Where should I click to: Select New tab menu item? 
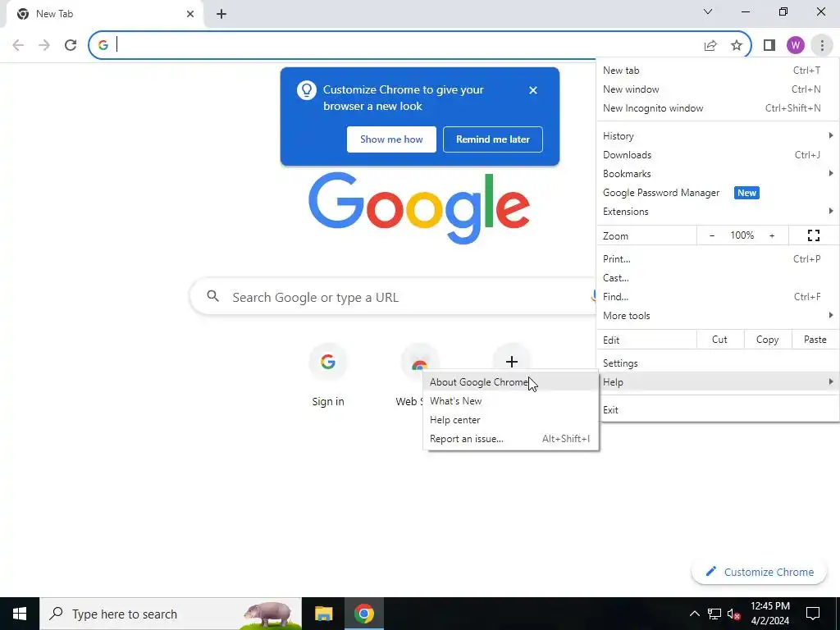[718, 71]
